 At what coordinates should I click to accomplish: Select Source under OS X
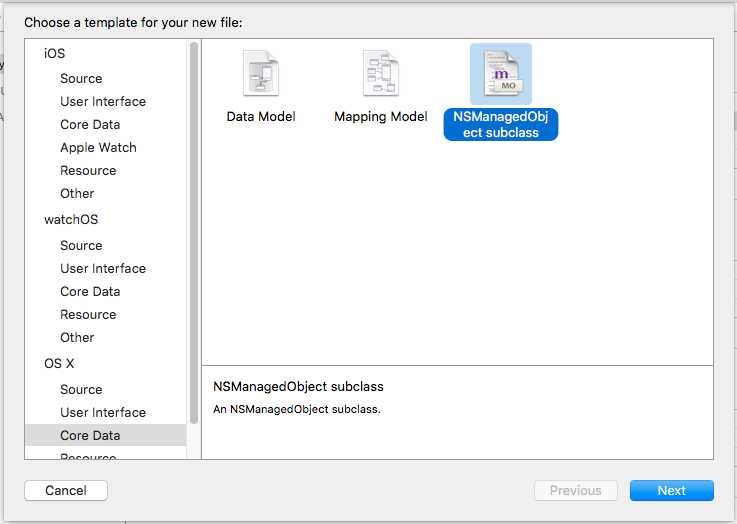tap(81, 389)
